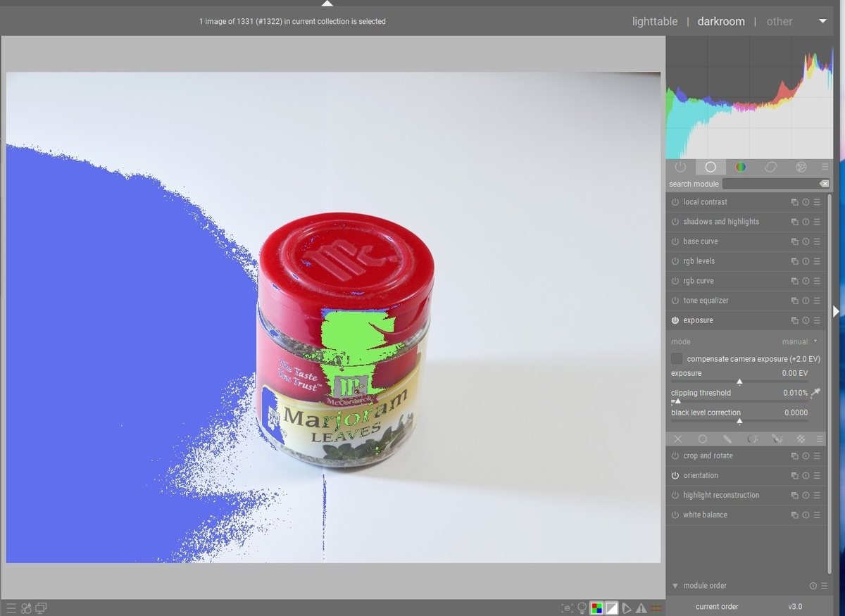Open the other views dropdown arrow
Screen dimensions: 845x616
pos(822,21)
